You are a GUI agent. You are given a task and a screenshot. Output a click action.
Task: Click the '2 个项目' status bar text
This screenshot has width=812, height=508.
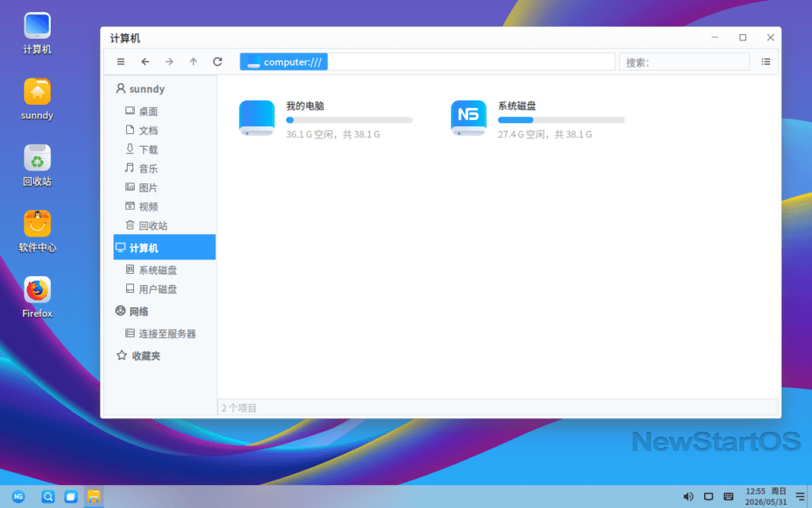239,408
